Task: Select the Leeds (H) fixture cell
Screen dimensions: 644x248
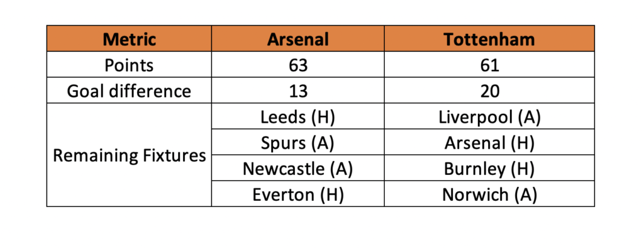Action: tap(297, 116)
